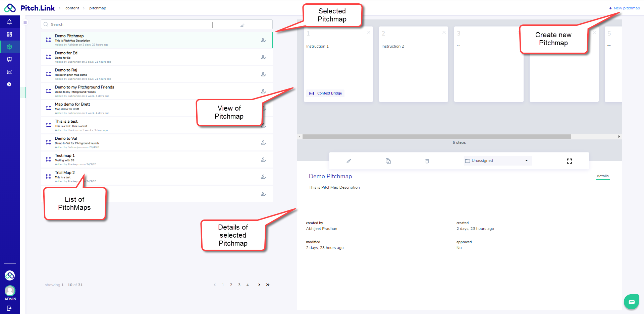This screenshot has width=644, height=314.
Task: Edit the pitchmap with the pencil icon
Action: [x=349, y=161]
